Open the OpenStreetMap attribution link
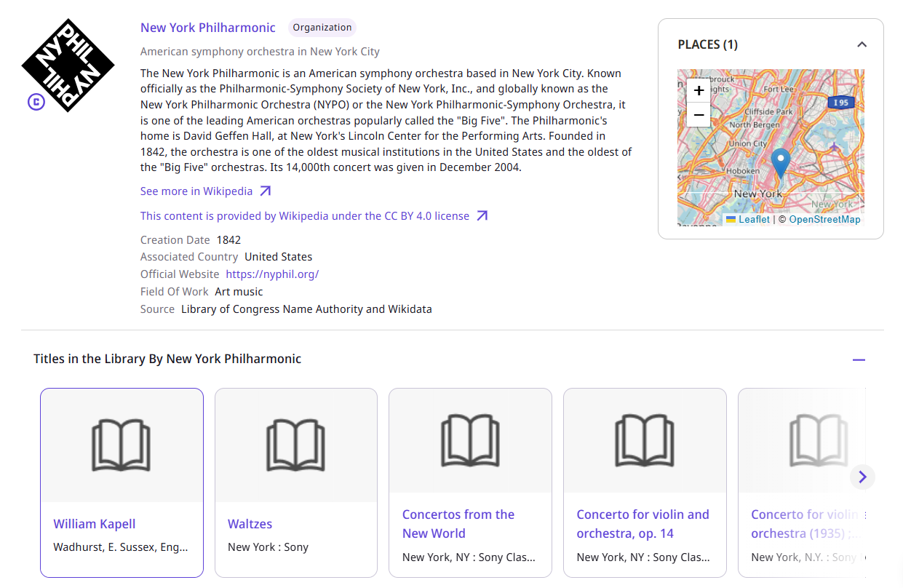The height and width of the screenshot is (588, 903). pos(824,219)
